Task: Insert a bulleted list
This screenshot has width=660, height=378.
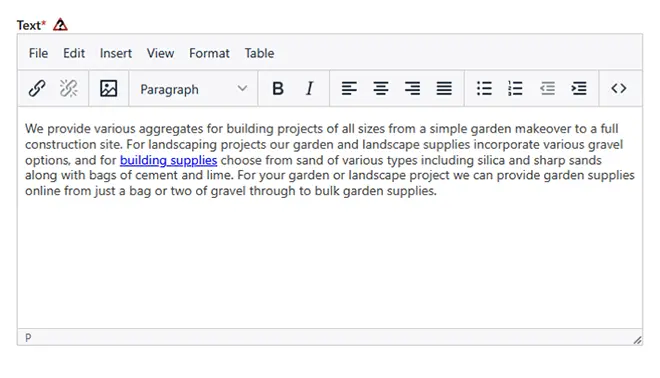Action: pos(484,89)
